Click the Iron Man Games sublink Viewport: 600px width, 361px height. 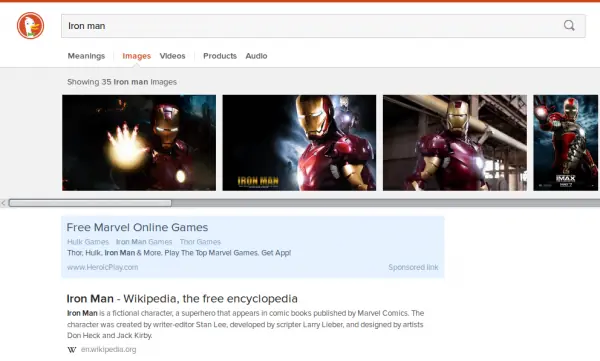tap(144, 242)
